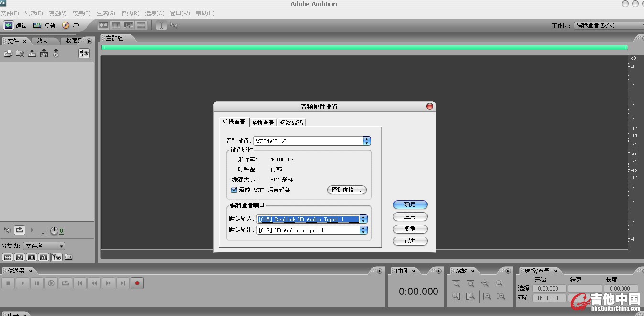Go to end using Transport button

point(123,283)
